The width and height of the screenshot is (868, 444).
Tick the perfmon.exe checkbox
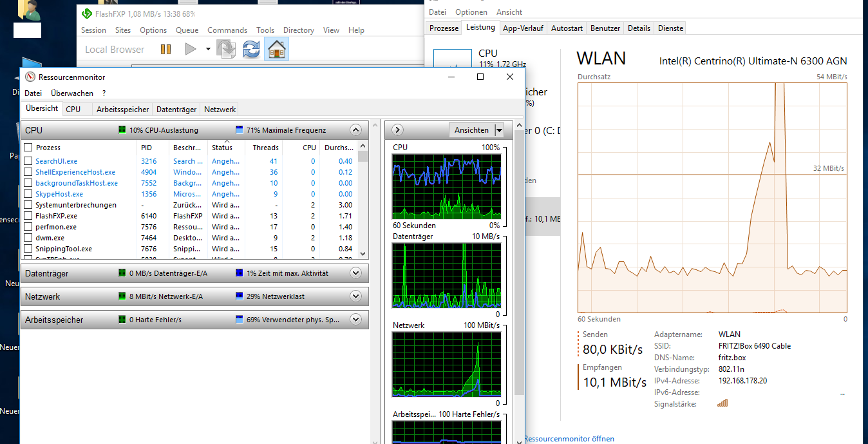(28, 227)
